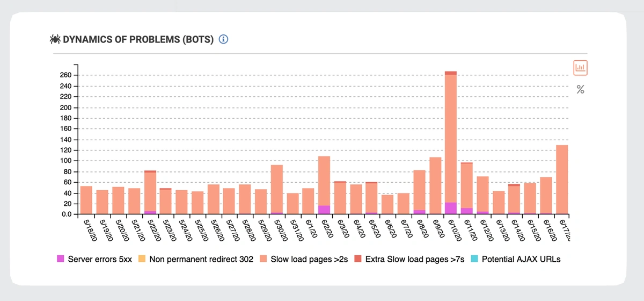This screenshot has width=644, height=301.
Task: Switch chart to percent view
Action: click(x=580, y=90)
